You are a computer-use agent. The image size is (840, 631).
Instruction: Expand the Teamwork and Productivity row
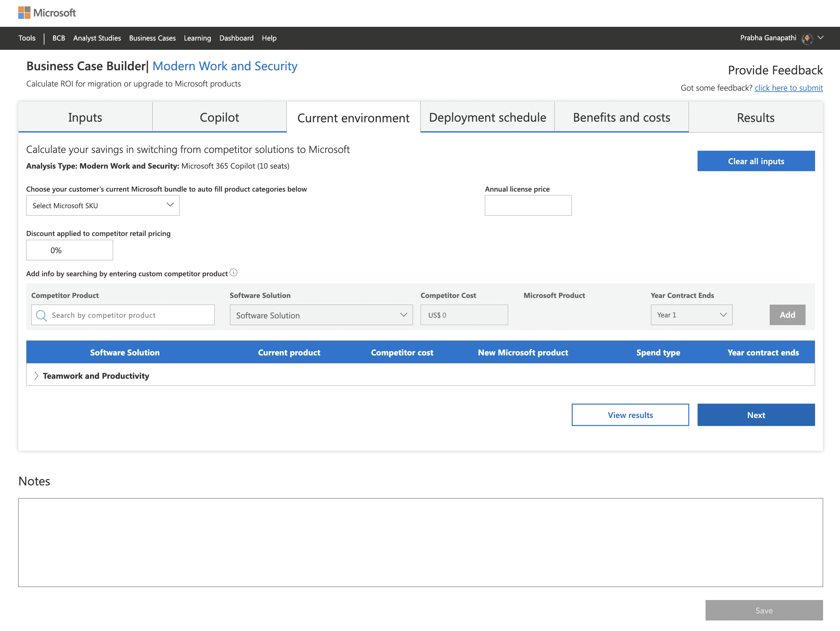[36, 376]
